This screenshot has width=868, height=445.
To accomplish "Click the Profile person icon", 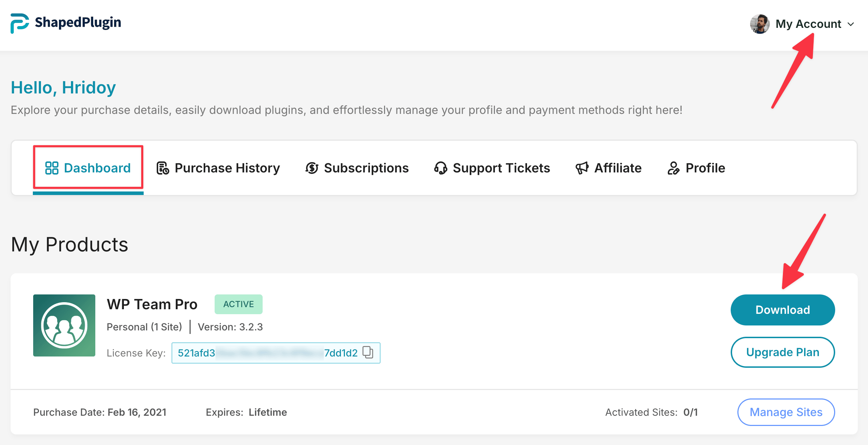I will (674, 168).
